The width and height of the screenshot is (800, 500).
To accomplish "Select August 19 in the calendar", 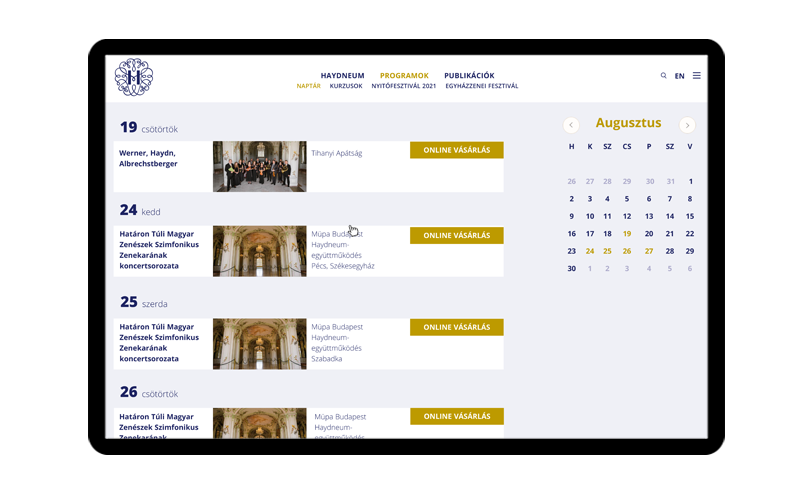I will (x=627, y=233).
